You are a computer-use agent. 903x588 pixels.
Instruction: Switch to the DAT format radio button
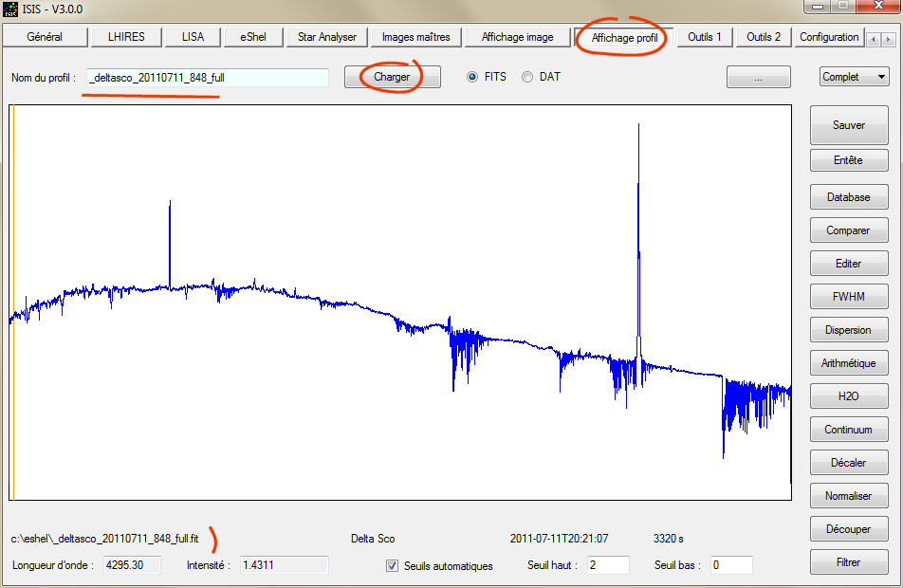527,78
